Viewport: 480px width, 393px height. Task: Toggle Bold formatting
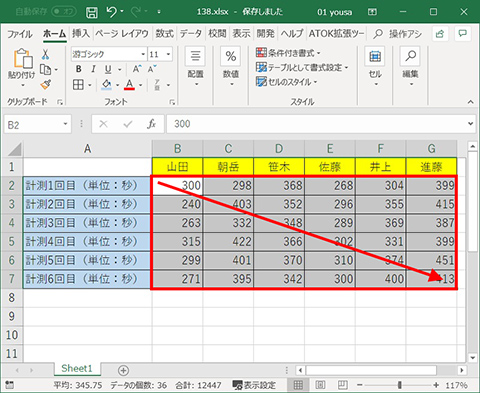[79, 69]
